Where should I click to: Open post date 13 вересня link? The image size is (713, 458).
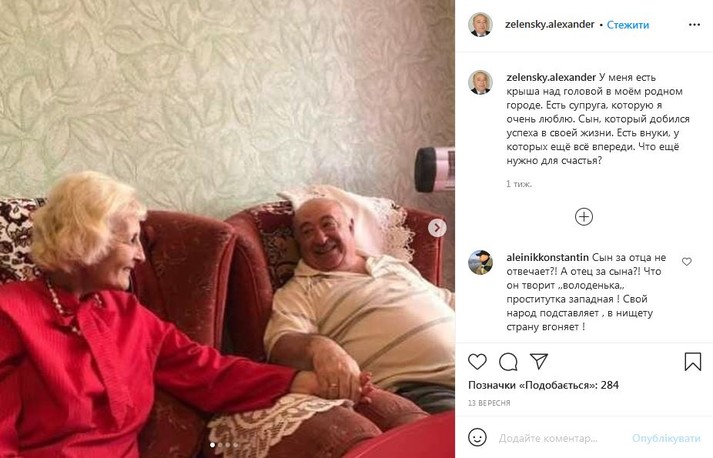click(489, 403)
